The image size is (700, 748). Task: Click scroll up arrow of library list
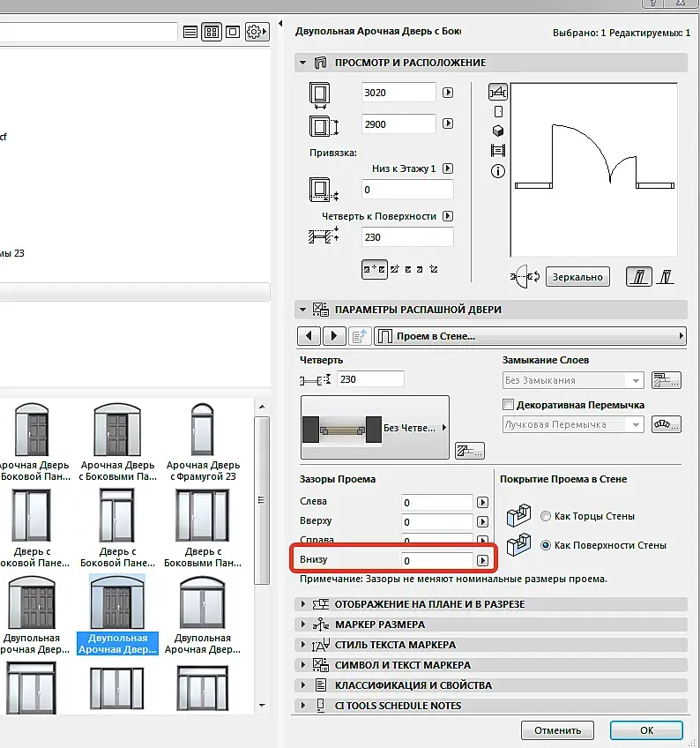point(262,407)
